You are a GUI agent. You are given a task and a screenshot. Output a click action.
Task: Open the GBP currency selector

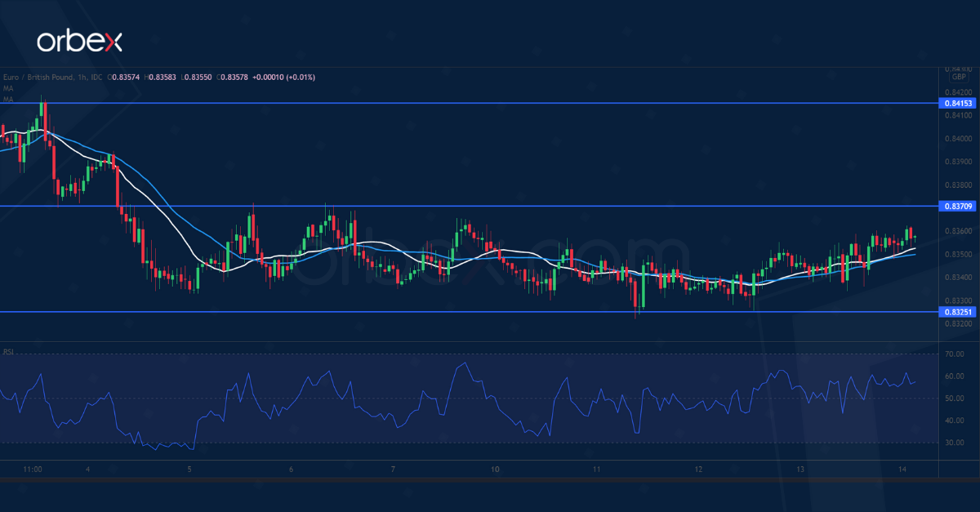tap(958, 77)
